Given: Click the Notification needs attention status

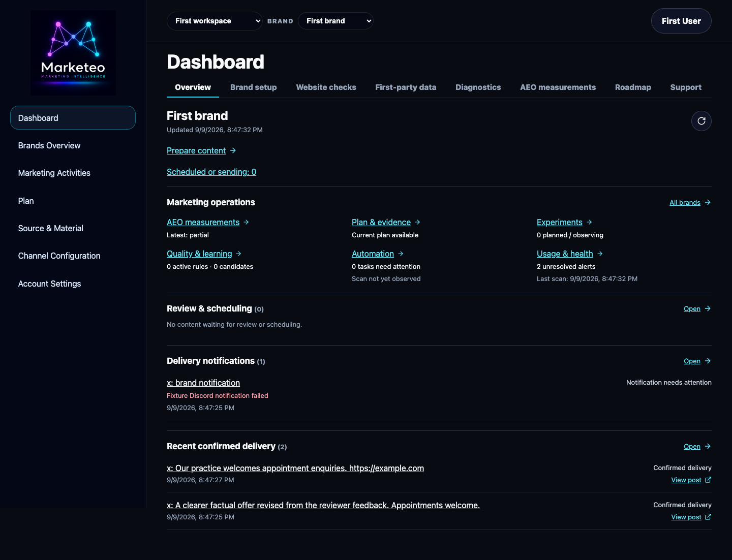Looking at the screenshot, I should click(x=669, y=382).
